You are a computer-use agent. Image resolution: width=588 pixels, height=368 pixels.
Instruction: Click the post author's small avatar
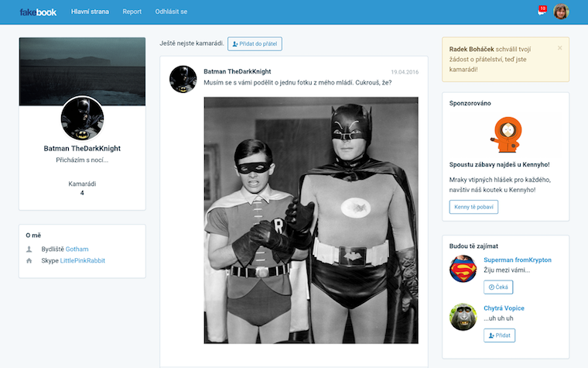pyautogui.click(x=183, y=79)
